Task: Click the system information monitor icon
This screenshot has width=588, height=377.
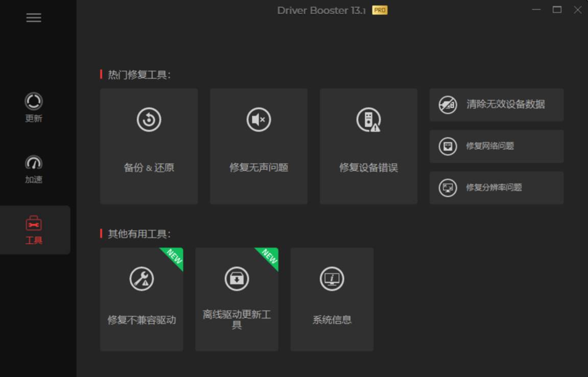Action: pos(332,279)
